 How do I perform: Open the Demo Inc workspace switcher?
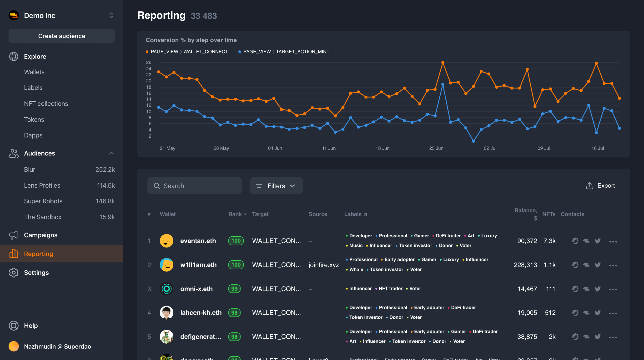111,15
